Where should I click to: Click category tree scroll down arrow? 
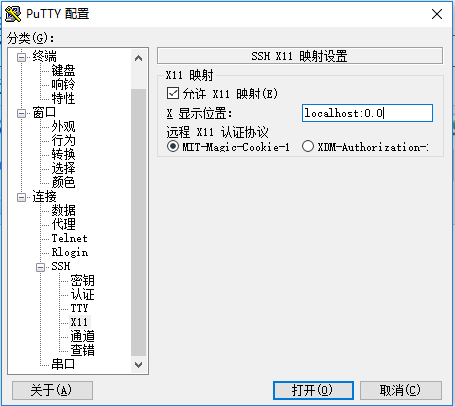pos(139,365)
